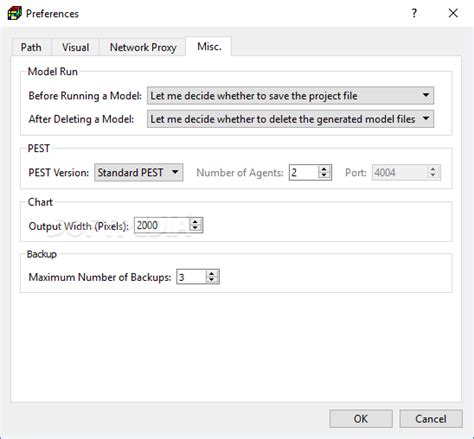Click the Output Width (Pixels) label

[78, 226]
